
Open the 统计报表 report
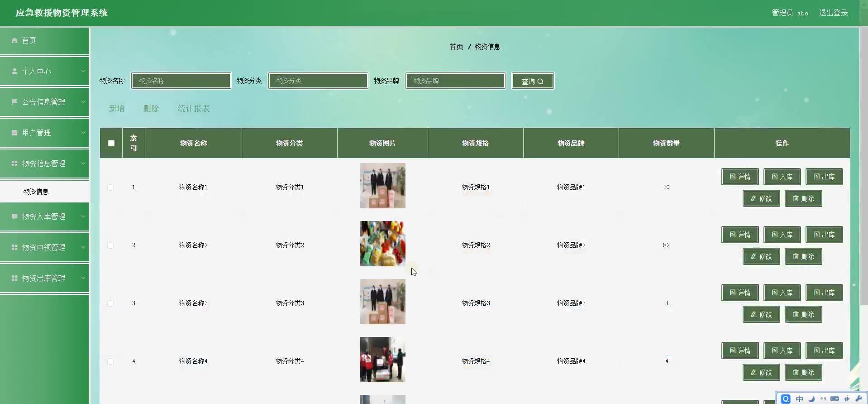click(x=194, y=109)
